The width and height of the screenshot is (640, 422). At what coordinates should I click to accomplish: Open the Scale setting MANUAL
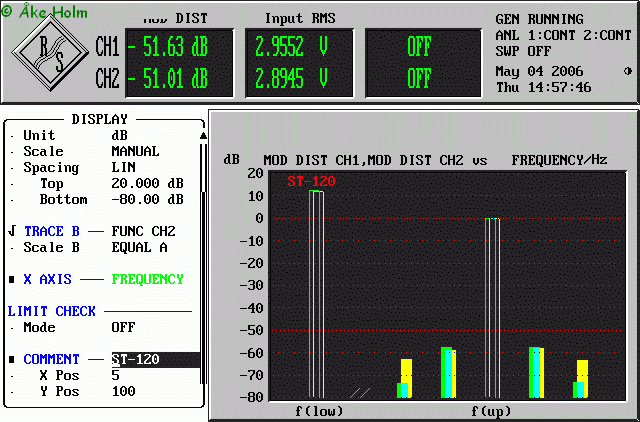coord(136,151)
